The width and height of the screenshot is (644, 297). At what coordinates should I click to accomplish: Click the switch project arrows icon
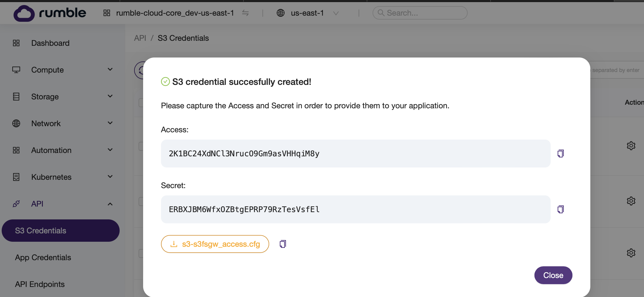(x=245, y=13)
